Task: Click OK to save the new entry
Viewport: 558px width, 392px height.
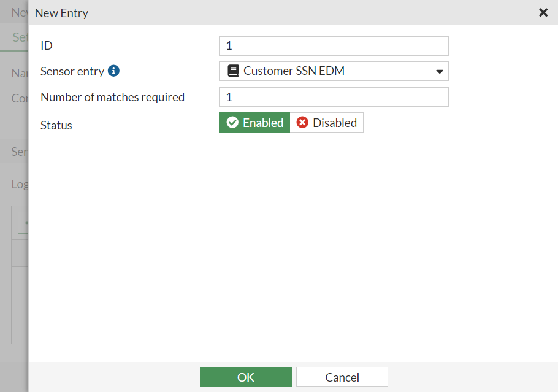Action: 245,377
